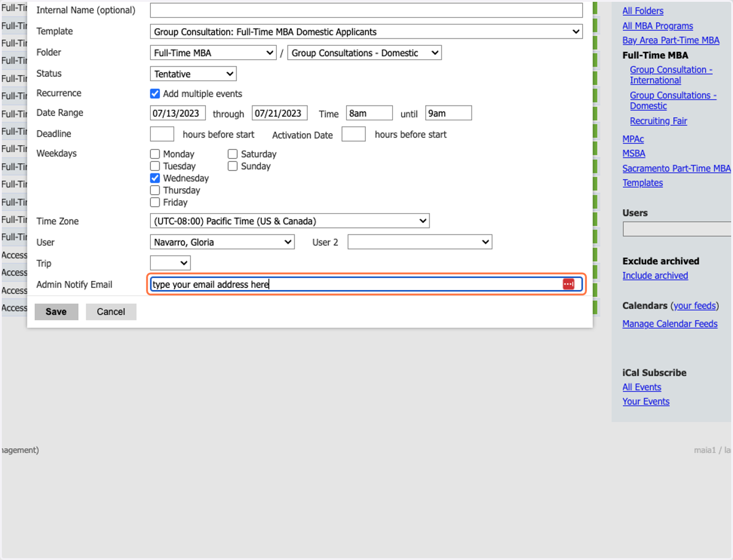Open the Templates link
The width and height of the screenshot is (733, 560).
(643, 183)
